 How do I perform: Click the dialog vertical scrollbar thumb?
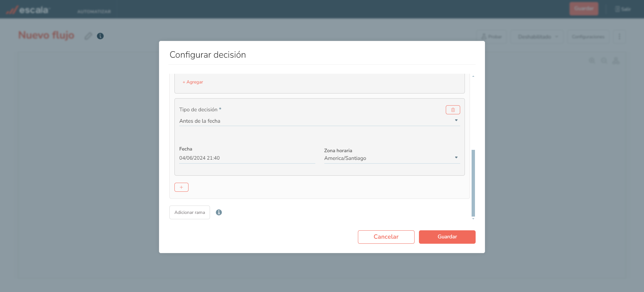click(x=473, y=183)
